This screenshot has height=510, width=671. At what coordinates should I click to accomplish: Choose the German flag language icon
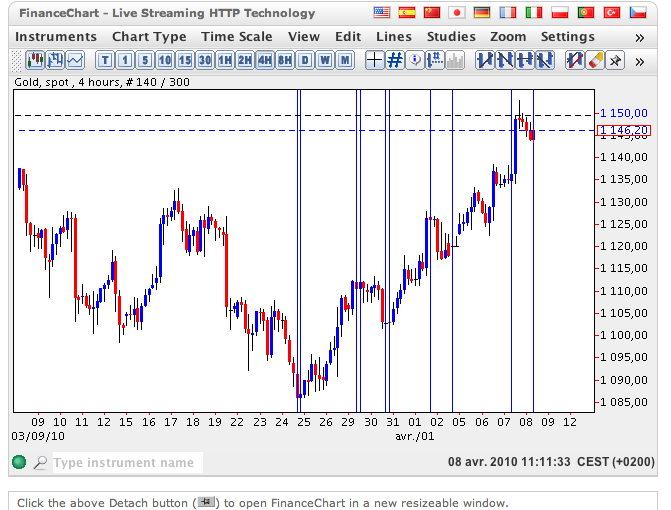coord(483,13)
